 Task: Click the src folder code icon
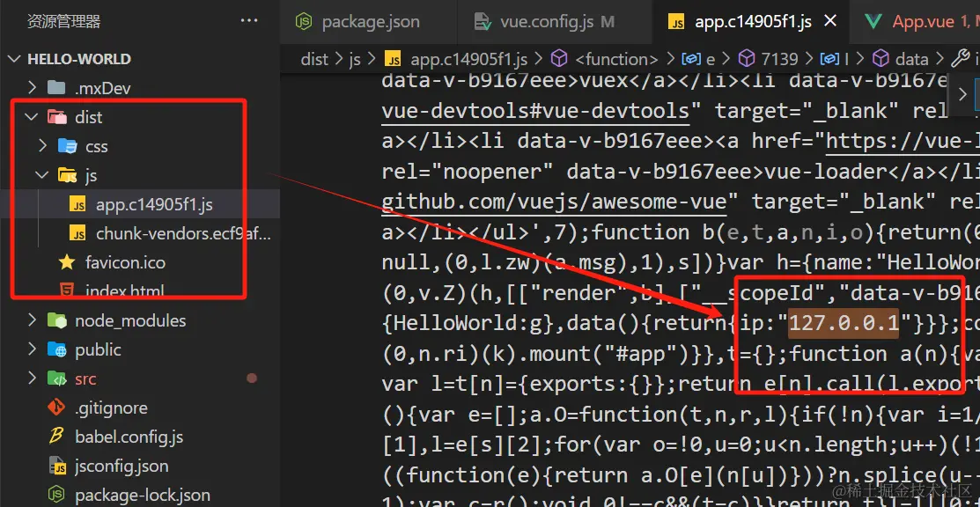[x=57, y=378]
